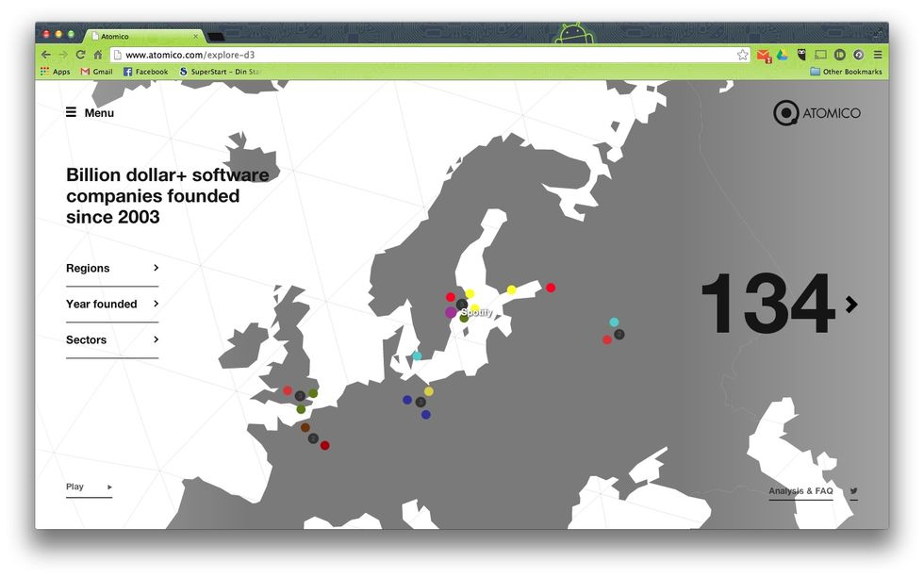Open the hamburger Menu icon on the page
The width and height of the screenshot is (924, 578).
[x=72, y=113]
